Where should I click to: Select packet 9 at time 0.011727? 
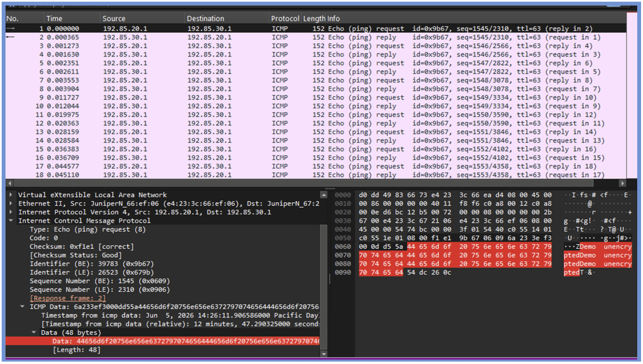point(316,98)
